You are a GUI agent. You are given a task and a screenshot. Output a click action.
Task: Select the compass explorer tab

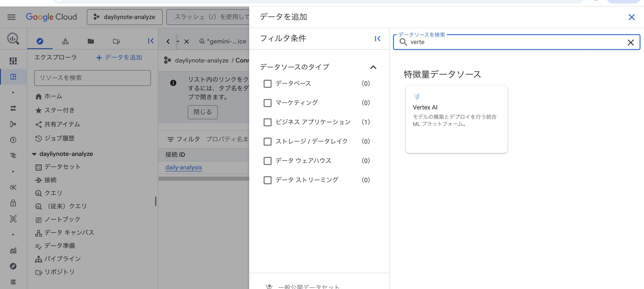pos(40,41)
